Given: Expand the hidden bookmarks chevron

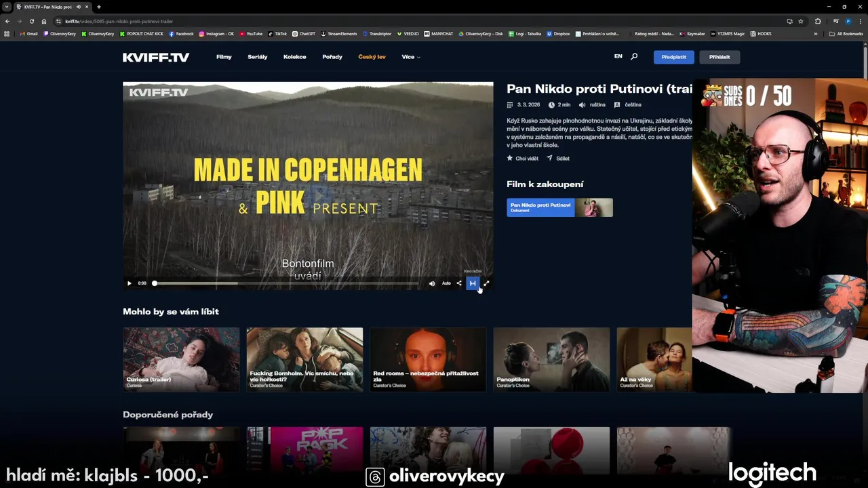Looking at the screenshot, I should [x=816, y=33].
